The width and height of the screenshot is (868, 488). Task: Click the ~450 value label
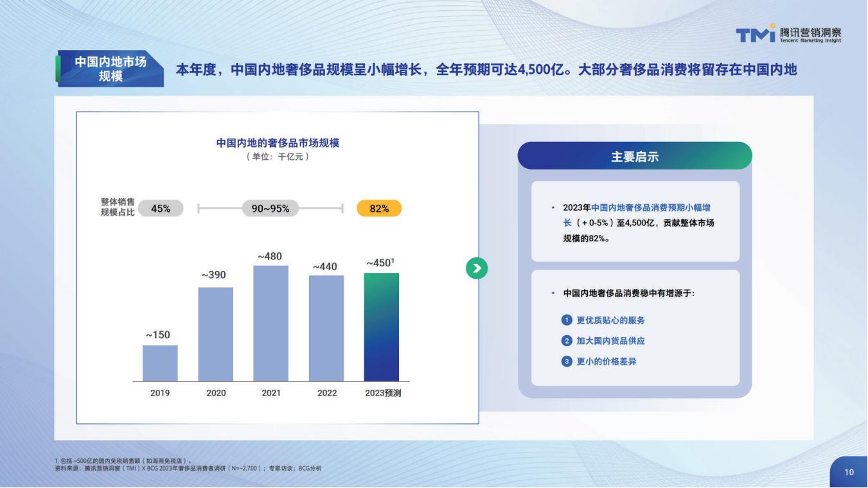(380, 263)
